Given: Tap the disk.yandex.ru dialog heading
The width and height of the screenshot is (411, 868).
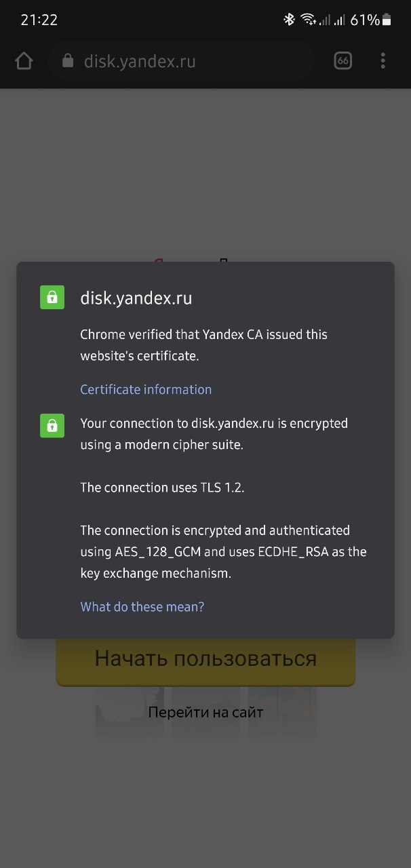Looking at the screenshot, I should [x=136, y=298].
